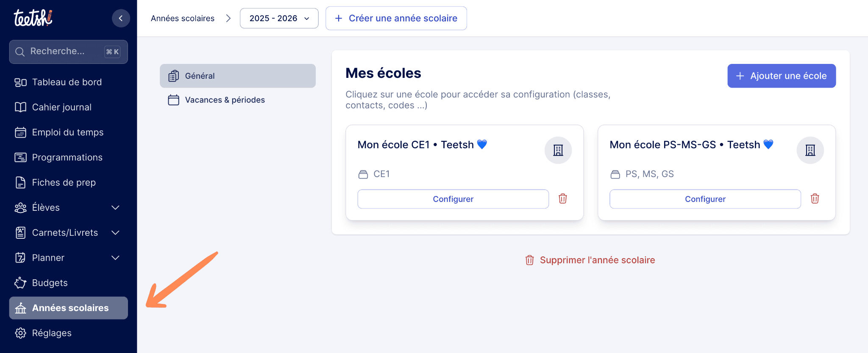
Task: Click the trash icon beside Mon école PS-MS-GS
Action: tap(815, 199)
